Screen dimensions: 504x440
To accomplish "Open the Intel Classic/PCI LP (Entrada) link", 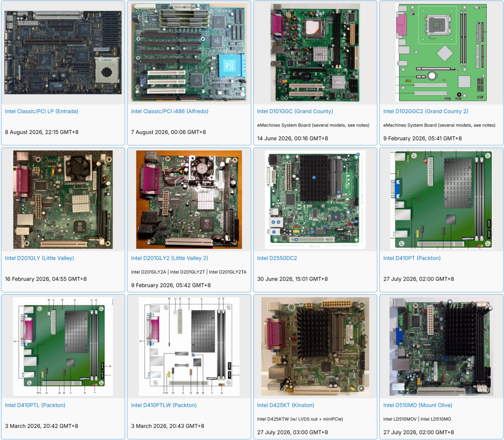I will point(42,111).
